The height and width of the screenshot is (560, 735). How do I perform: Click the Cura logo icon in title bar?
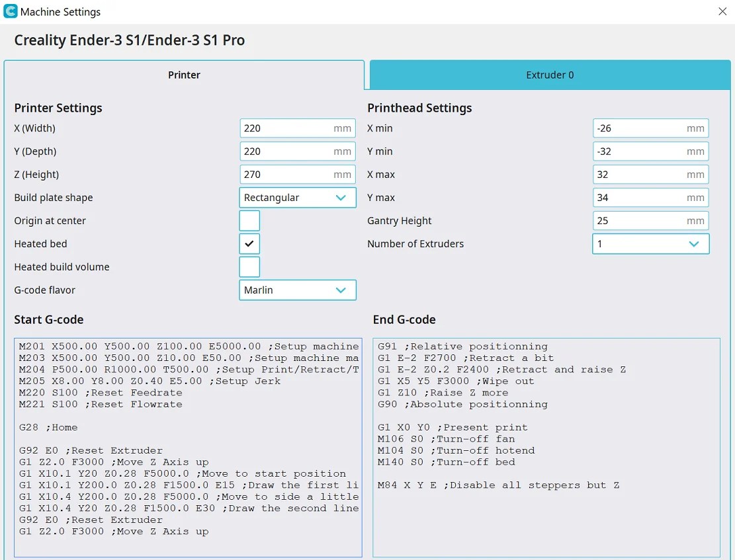(11, 11)
